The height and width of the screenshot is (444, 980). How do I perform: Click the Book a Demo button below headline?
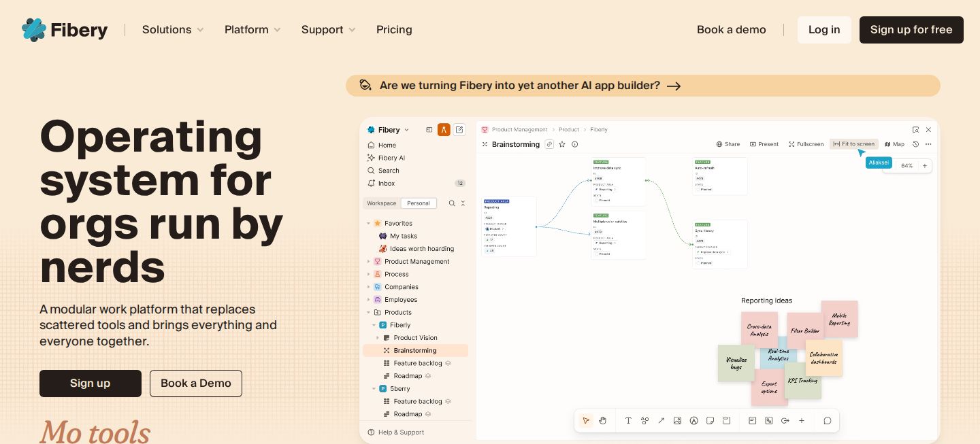196,383
